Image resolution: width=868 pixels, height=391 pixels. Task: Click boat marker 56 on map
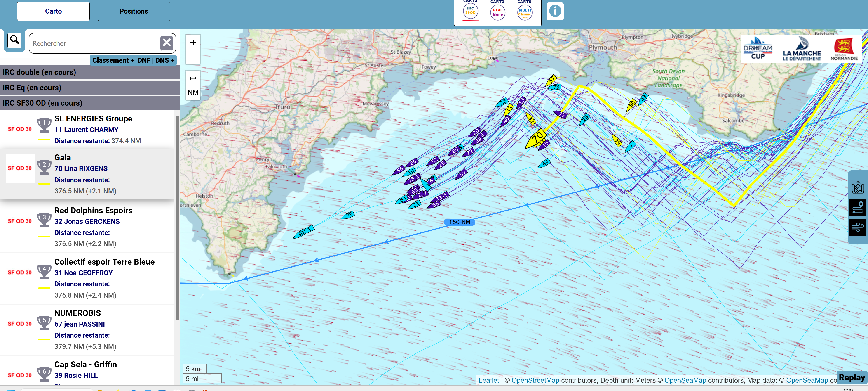pyautogui.click(x=399, y=170)
